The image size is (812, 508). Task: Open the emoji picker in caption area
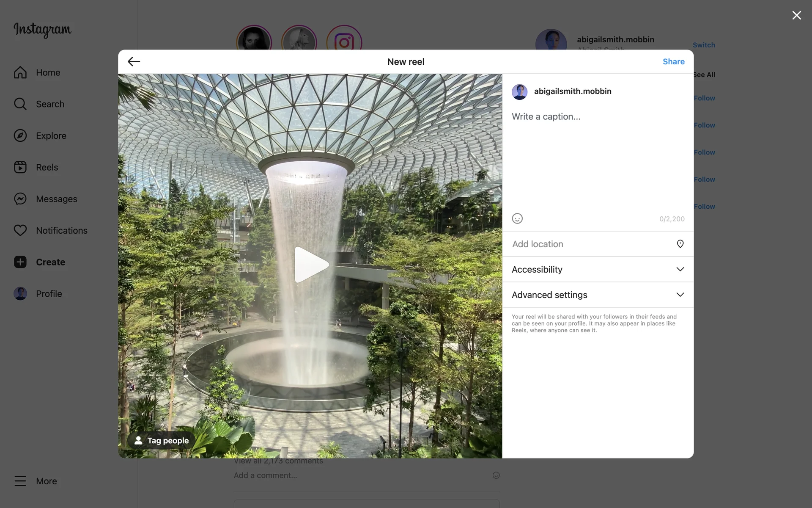click(x=517, y=218)
